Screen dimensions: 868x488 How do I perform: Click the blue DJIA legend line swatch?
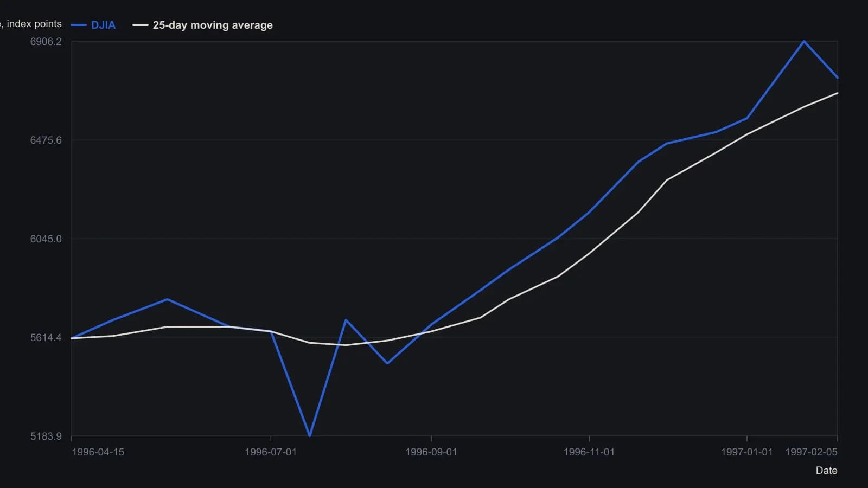(79, 25)
